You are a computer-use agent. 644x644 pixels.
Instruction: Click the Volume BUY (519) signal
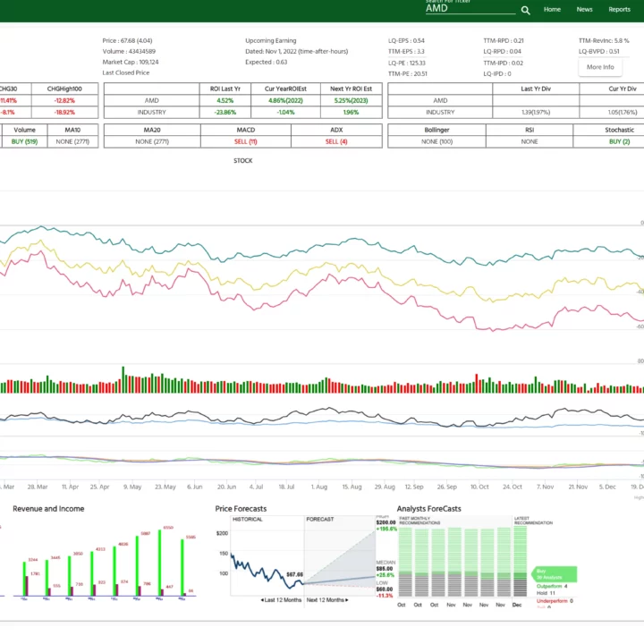pos(24,141)
